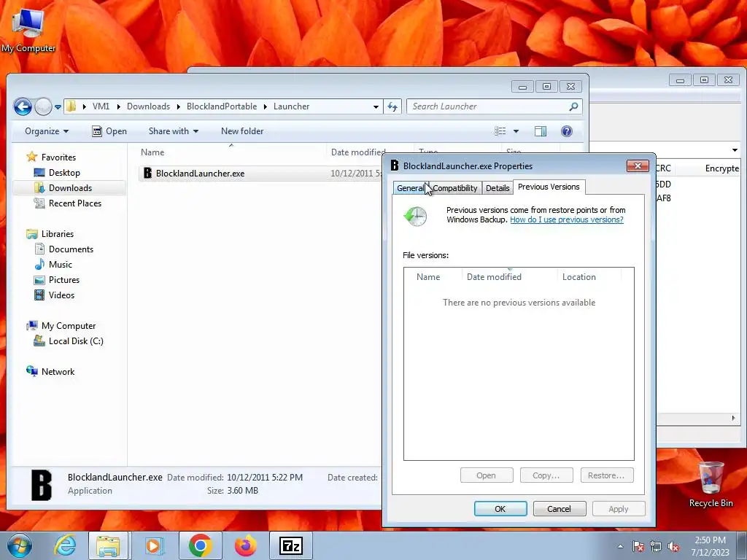Image resolution: width=747 pixels, height=560 pixels.
Task: Open the Documents library
Action: 71,249
